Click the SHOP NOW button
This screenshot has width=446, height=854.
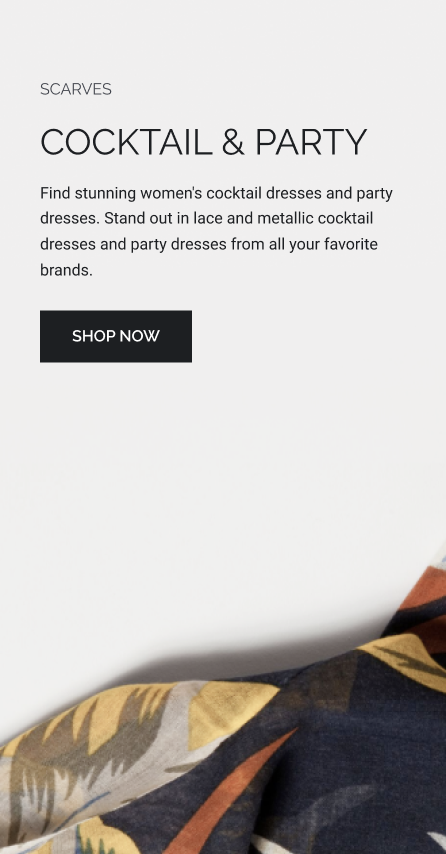click(x=115, y=336)
